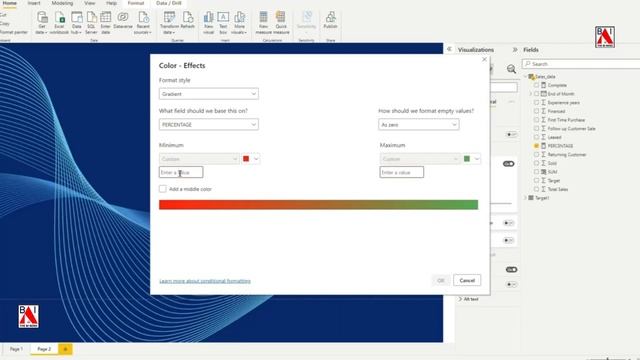Go to the Page 2 tab
The height and width of the screenshot is (360, 640).
tap(44, 349)
